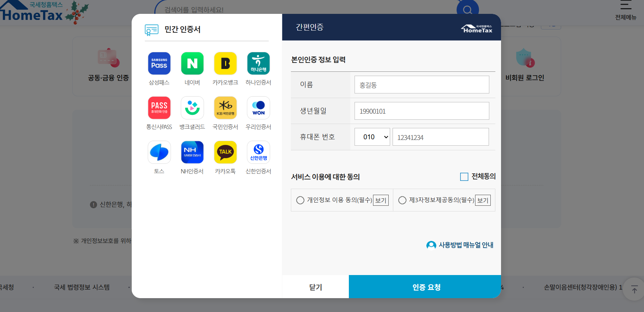Screen dimensions: 644x312
Task: Click the 토스 label text
Action: (x=159, y=171)
